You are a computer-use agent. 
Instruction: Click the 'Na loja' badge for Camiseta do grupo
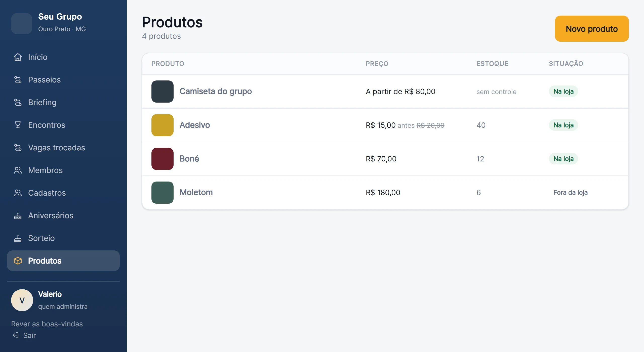(x=563, y=91)
